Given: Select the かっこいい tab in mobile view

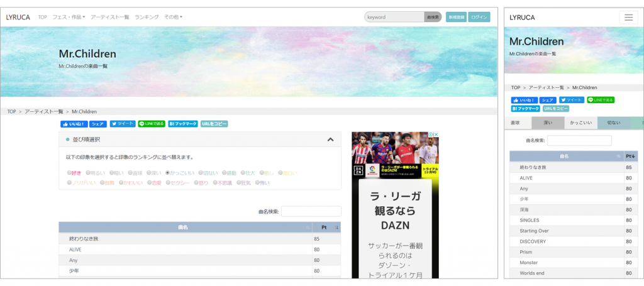Looking at the screenshot, I should 580,123.
